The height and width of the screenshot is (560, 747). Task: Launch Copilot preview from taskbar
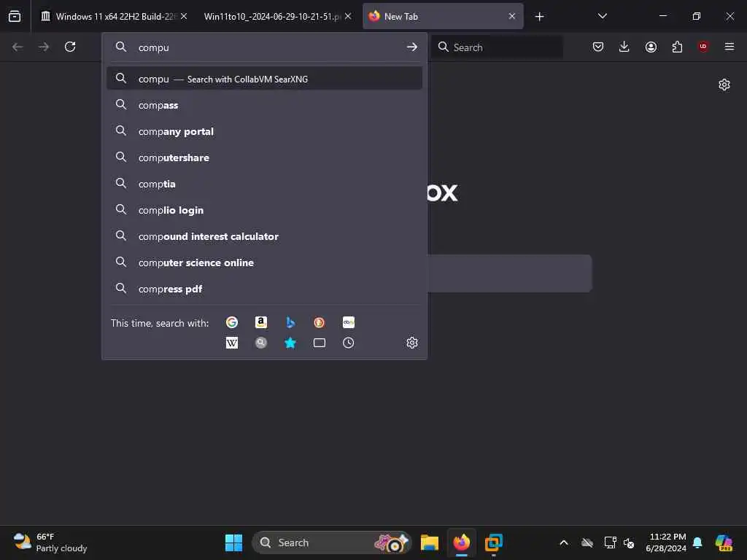pyautogui.click(x=724, y=542)
